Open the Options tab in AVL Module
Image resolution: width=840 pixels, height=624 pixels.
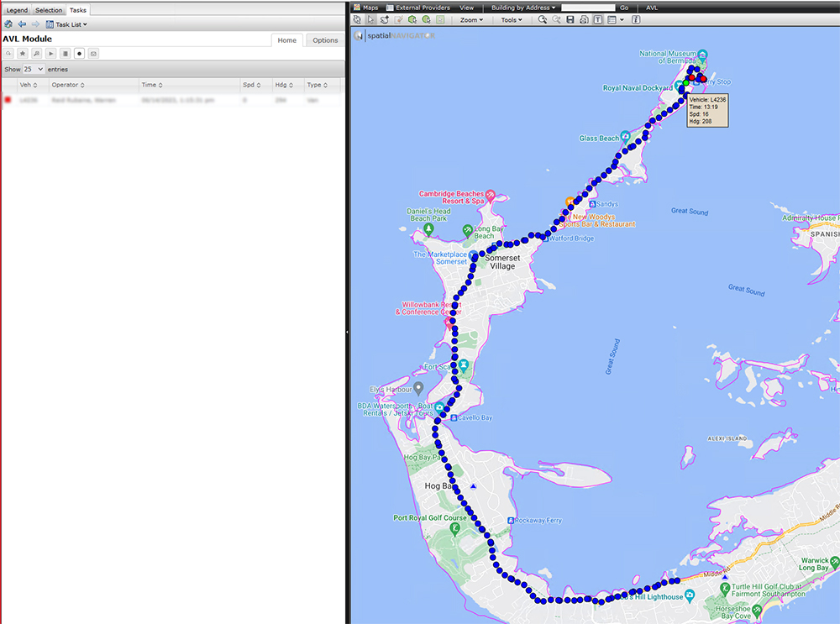pos(325,40)
